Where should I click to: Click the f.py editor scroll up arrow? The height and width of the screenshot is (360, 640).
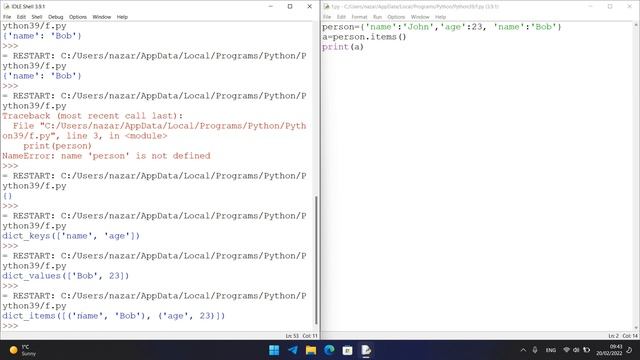(x=636, y=25)
